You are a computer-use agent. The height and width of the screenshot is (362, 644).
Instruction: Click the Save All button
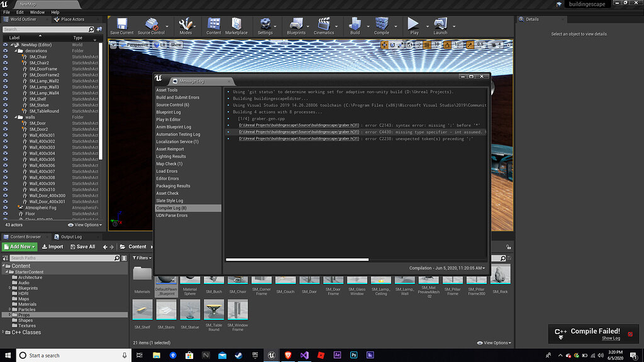click(83, 246)
